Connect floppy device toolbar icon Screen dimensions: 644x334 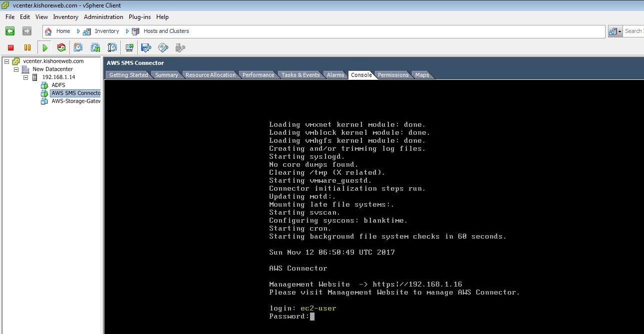(x=146, y=48)
